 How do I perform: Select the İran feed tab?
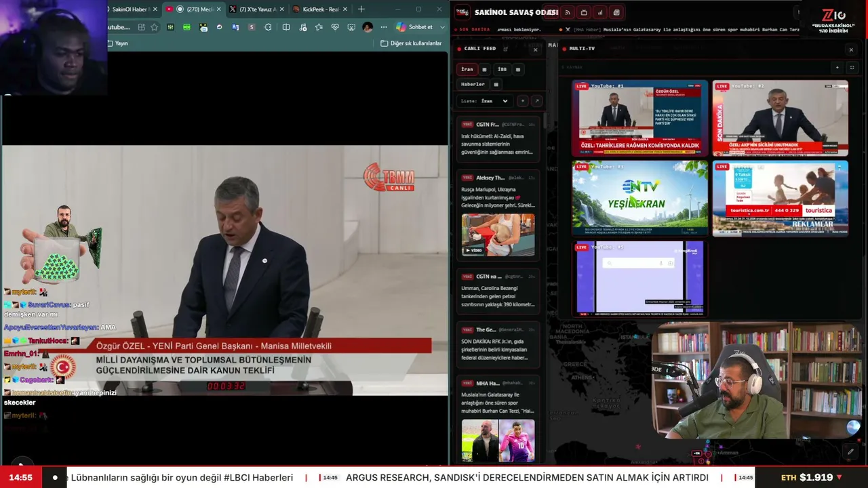467,69
